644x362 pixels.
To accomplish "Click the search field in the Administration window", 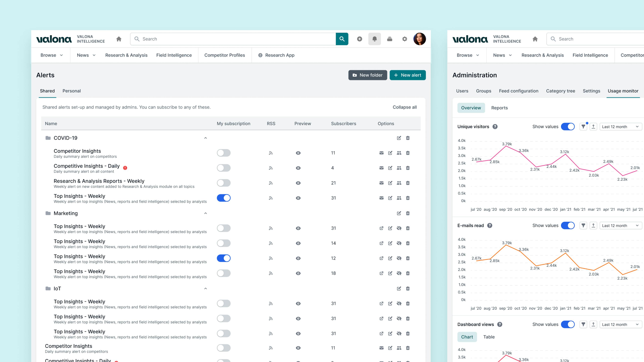I will point(595,39).
